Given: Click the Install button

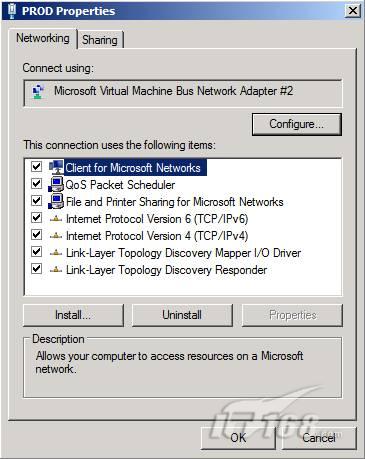Looking at the screenshot, I should coord(73,315).
